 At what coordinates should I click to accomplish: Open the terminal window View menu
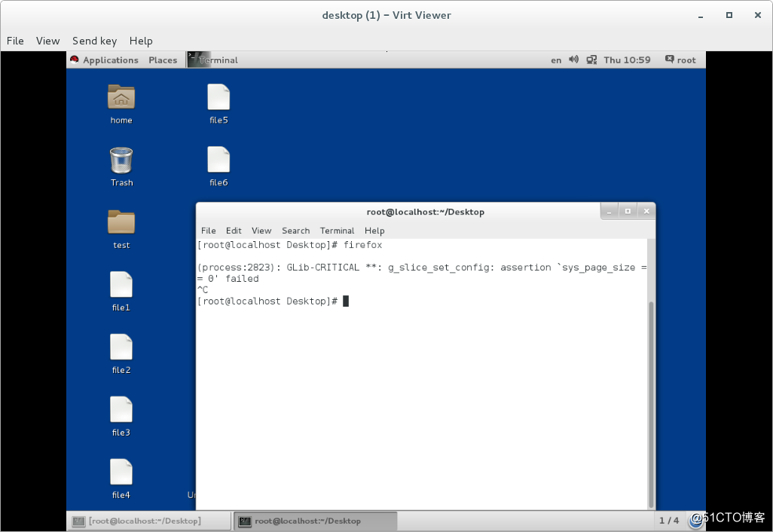[261, 231]
